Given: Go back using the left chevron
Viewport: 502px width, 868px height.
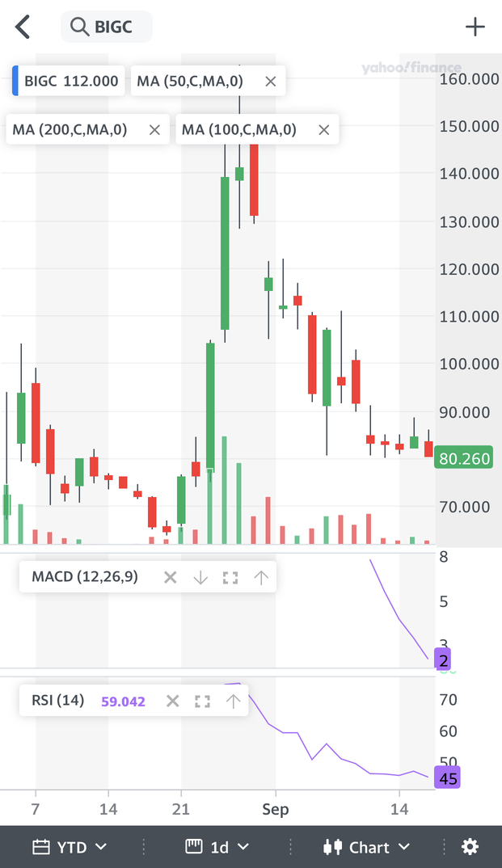Looking at the screenshot, I should click(23, 27).
